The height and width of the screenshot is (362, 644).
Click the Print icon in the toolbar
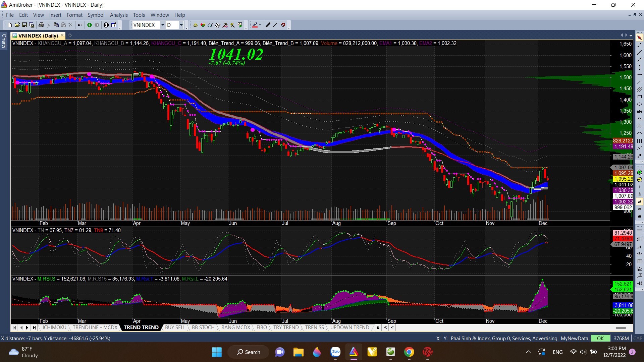[x=41, y=25]
